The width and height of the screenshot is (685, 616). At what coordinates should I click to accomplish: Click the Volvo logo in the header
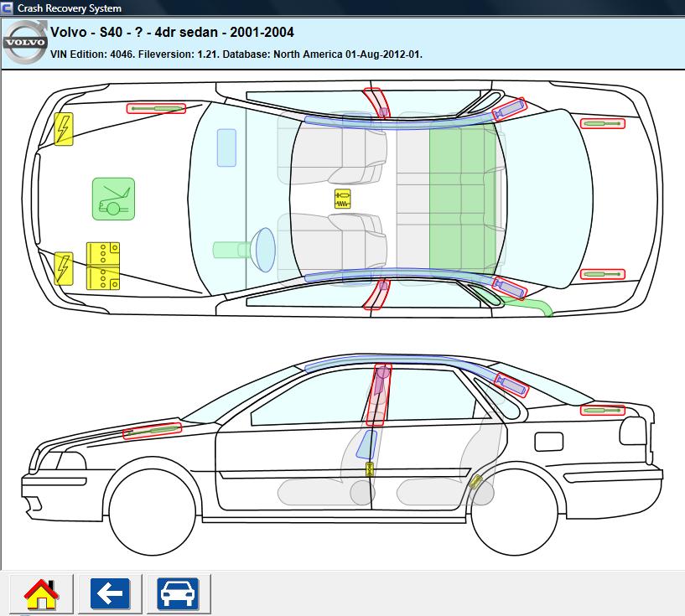point(25,43)
